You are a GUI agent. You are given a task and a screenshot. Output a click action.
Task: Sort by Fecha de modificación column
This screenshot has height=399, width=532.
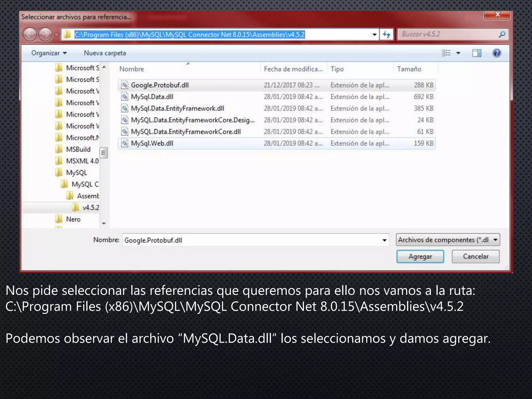pos(294,69)
